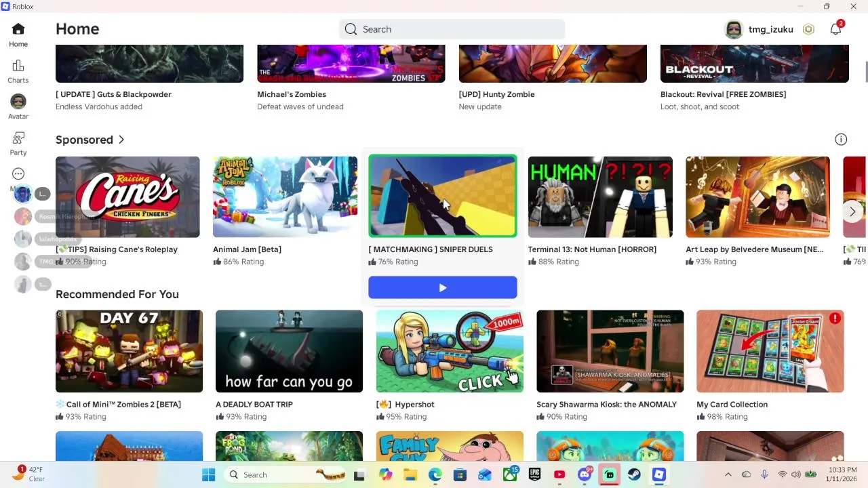
Task: Go to the Avatar editor
Action: [x=18, y=107]
